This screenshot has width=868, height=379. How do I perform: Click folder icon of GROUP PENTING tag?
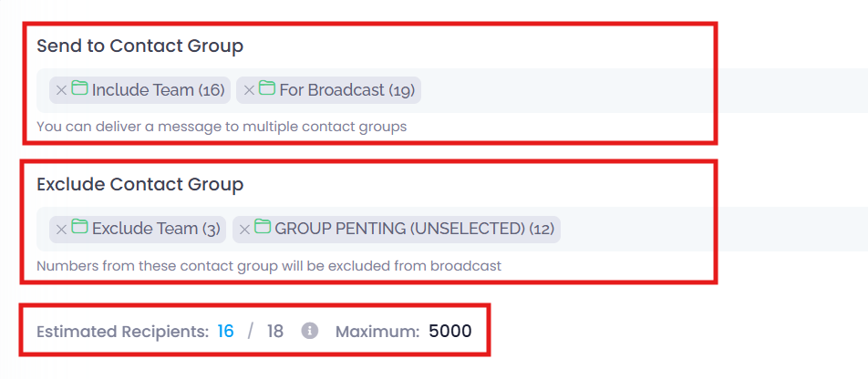pos(263,227)
